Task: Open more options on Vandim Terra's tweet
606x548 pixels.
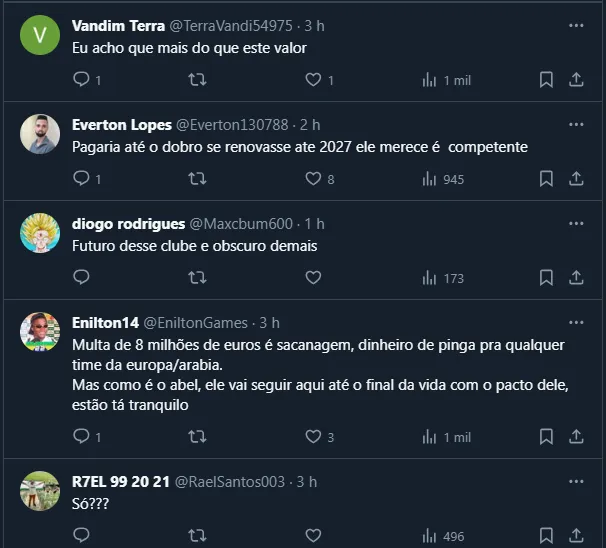Action: click(x=576, y=25)
